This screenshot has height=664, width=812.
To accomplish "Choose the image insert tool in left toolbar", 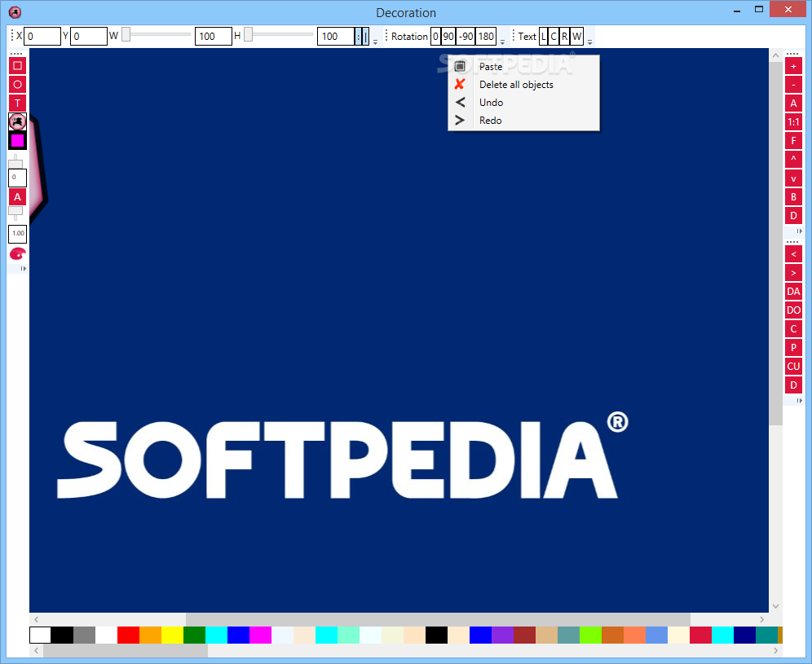I will 17,121.
